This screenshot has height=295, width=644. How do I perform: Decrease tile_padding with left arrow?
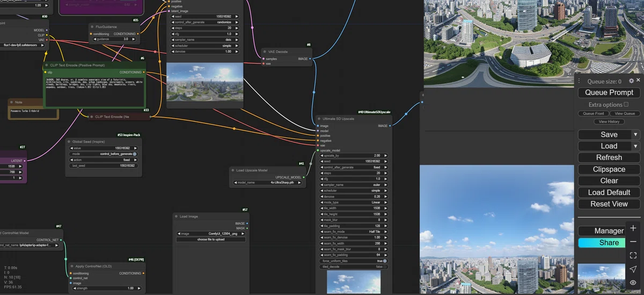click(x=321, y=226)
